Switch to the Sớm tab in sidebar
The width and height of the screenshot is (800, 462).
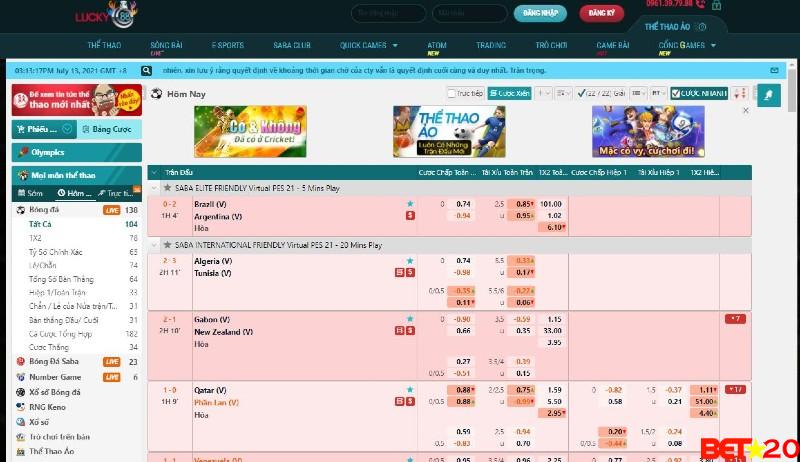[x=30, y=192]
